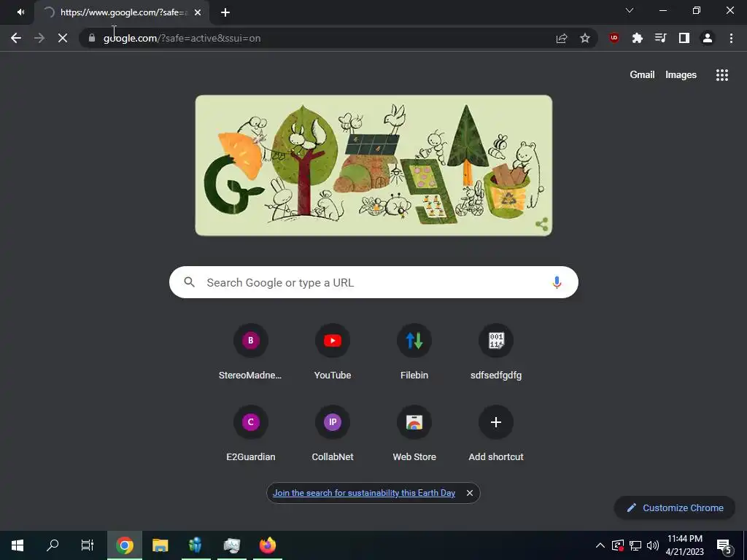Screen dimensions: 747x560
Task: Open the YouTube shortcut
Action: (333, 351)
